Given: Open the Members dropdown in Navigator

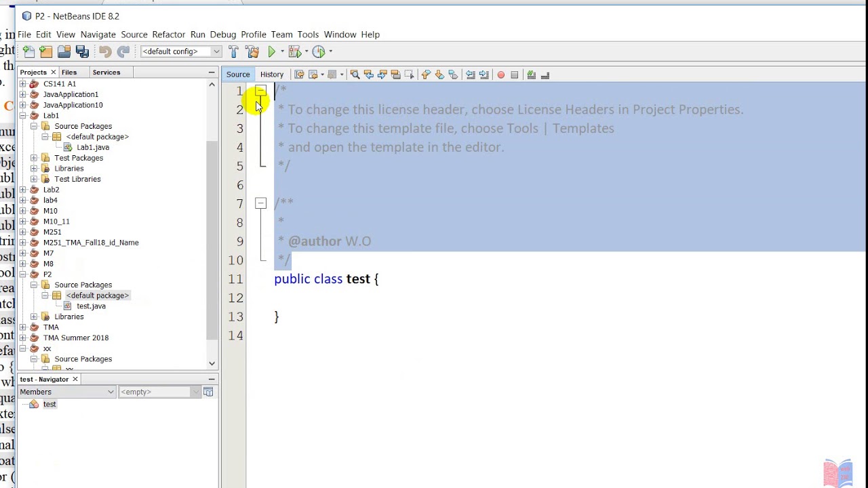Looking at the screenshot, I should (66, 392).
